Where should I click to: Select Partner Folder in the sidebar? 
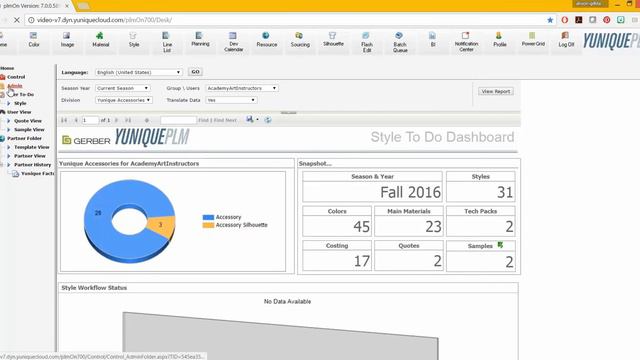tap(24, 138)
